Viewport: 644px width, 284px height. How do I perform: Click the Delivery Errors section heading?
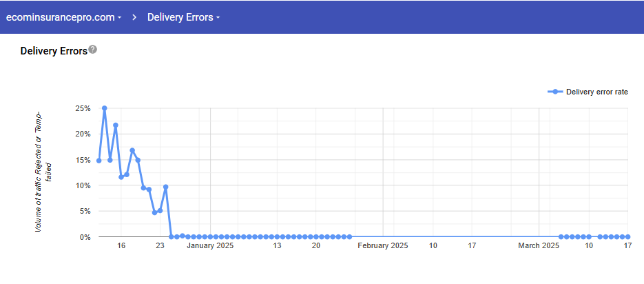54,50
